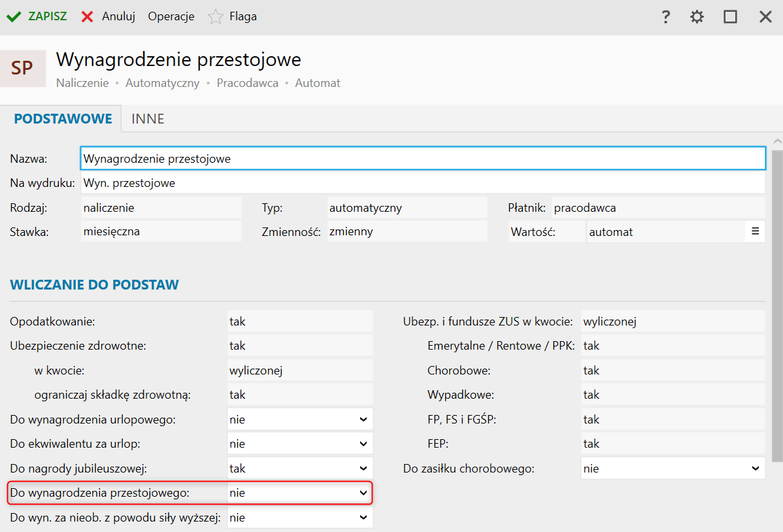
Task: Click the Stawka field showing miesięczna
Action: (x=161, y=231)
